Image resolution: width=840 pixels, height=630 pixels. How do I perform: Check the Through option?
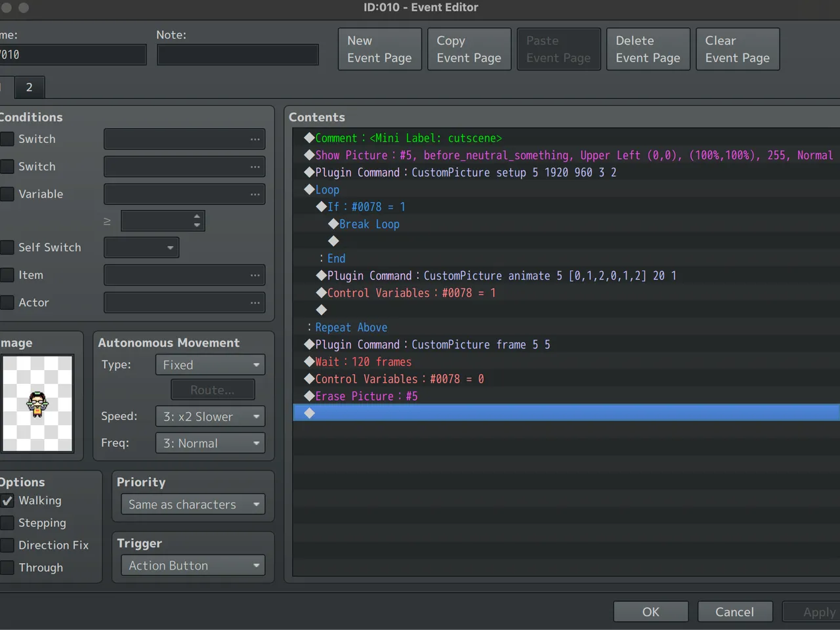7,568
